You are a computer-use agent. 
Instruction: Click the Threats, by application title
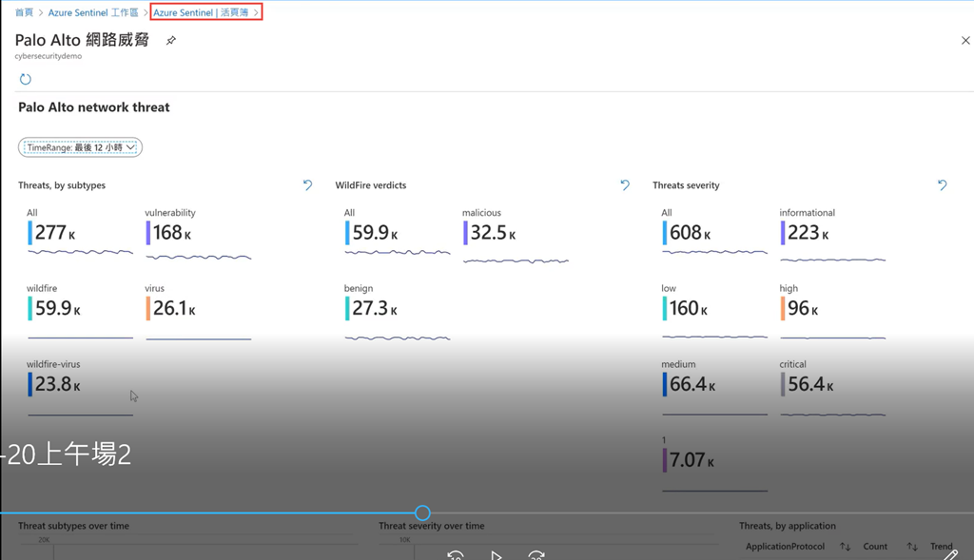click(787, 526)
